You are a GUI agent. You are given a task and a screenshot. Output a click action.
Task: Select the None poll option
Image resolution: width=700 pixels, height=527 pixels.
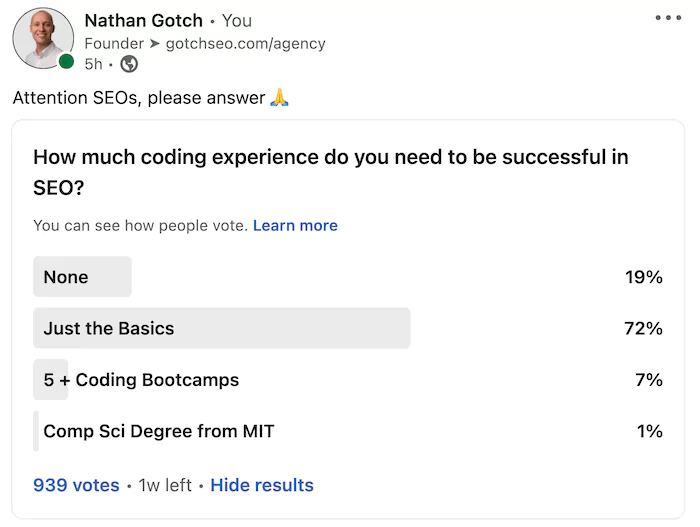pyautogui.click(x=66, y=277)
